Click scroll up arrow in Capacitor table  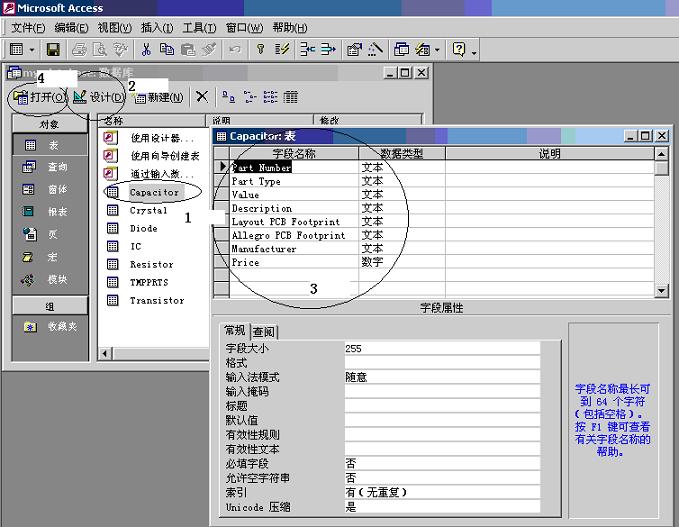coord(661,154)
